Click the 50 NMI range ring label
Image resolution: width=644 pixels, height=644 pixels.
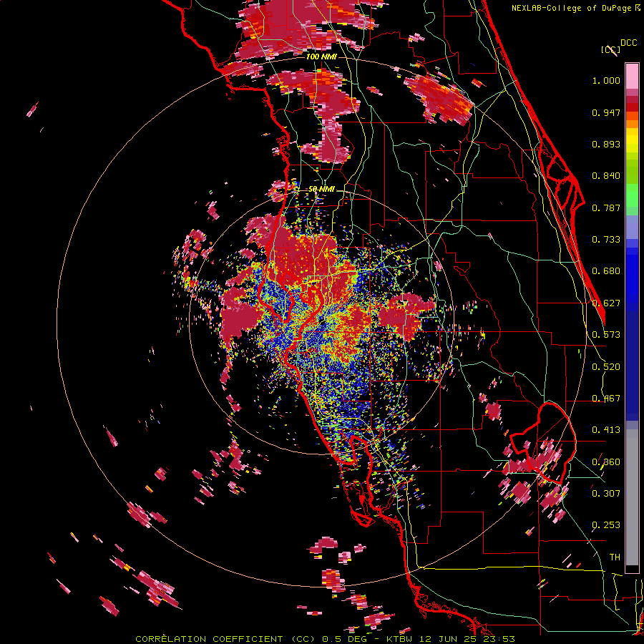pos(321,189)
